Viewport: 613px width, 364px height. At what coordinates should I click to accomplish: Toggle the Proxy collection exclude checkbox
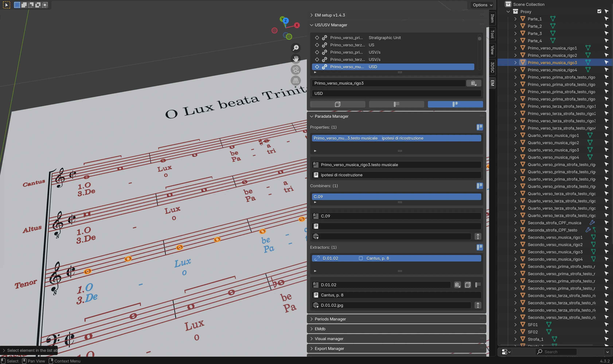coord(599,11)
